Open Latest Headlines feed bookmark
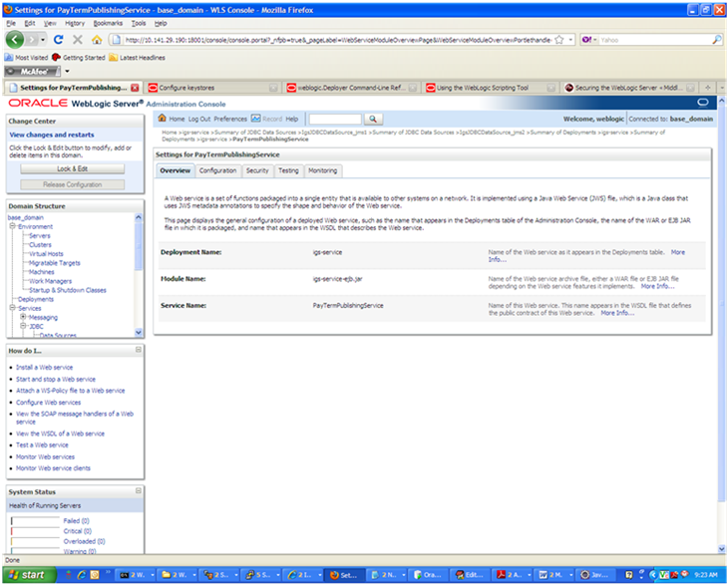This screenshot has width=728, height=585. tap(137, 58)
